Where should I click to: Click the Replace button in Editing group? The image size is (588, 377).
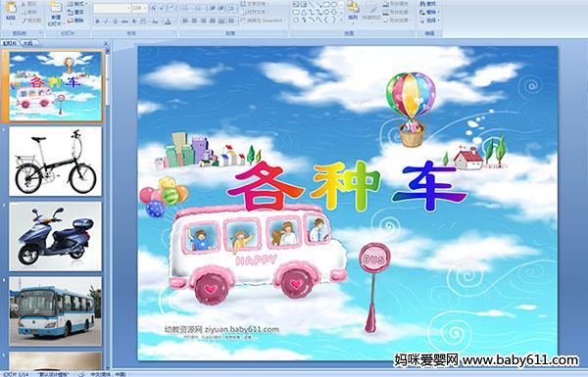(x=428, y=13)
